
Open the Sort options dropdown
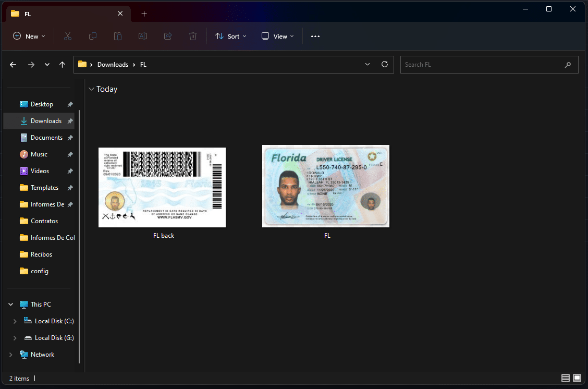[231, 36]
